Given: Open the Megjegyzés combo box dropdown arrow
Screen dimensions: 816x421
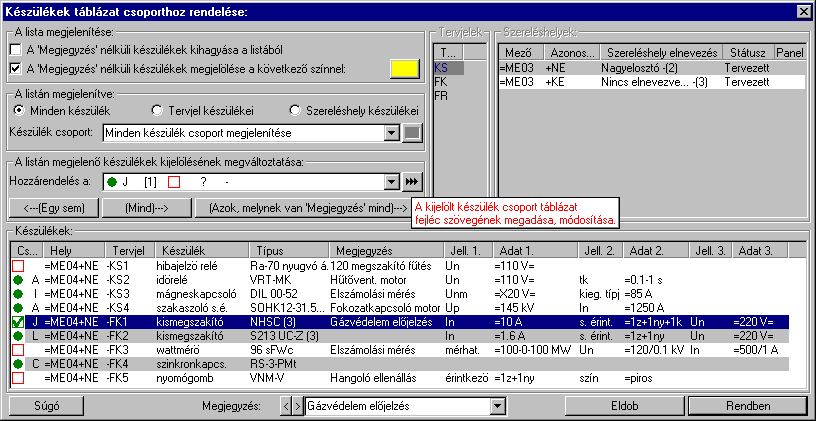Looking at the screenshot, I should click(x=497, y=407).
